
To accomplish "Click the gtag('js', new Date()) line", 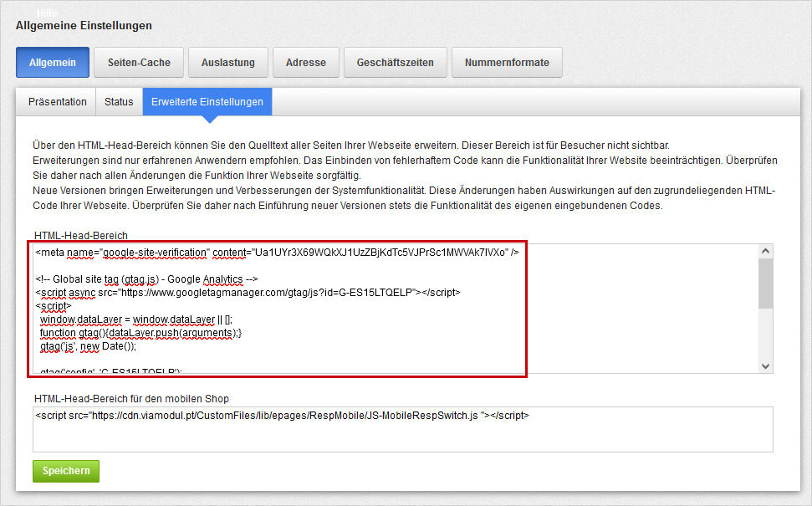I will click(88, 346).
